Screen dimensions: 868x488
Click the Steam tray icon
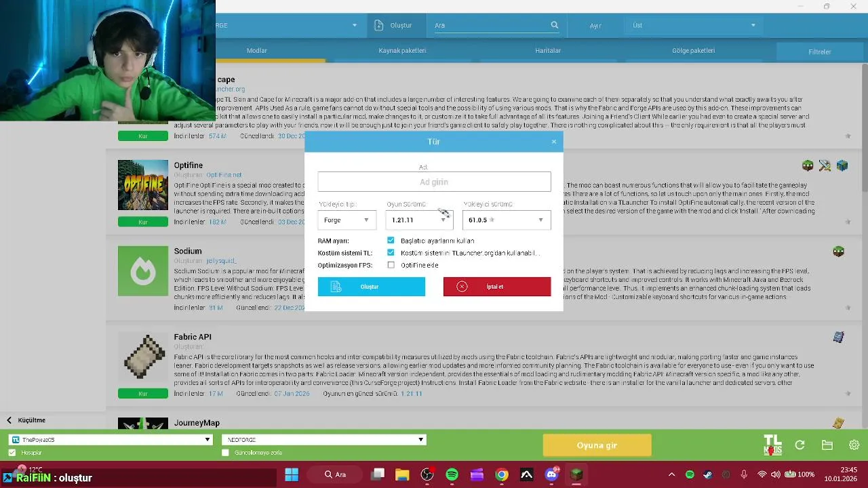click(708, 474)
